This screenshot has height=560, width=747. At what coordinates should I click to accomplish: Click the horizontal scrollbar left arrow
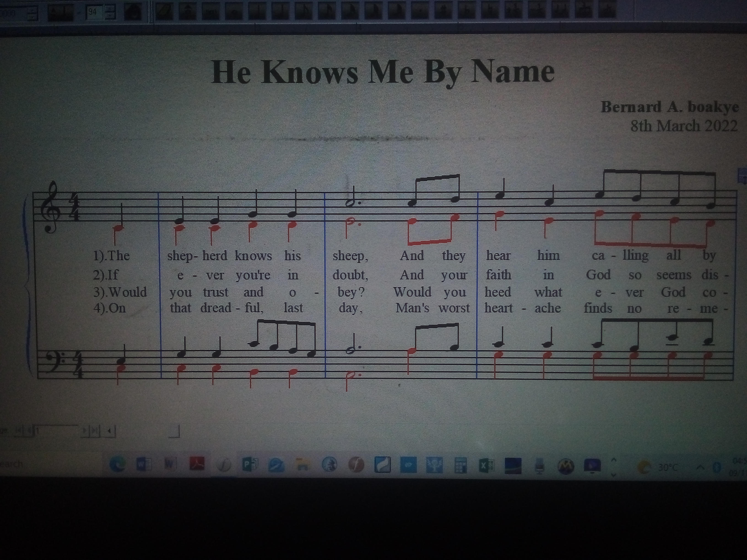click(x=109, y=431)
